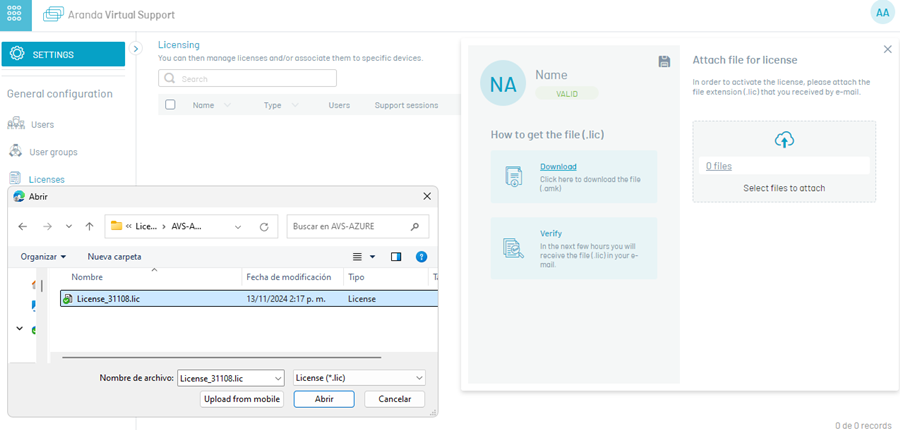Collapse sidebar with the chevron arrow
Image resolution: width=900 pixels, height=430 pixels.
[135, 49]
